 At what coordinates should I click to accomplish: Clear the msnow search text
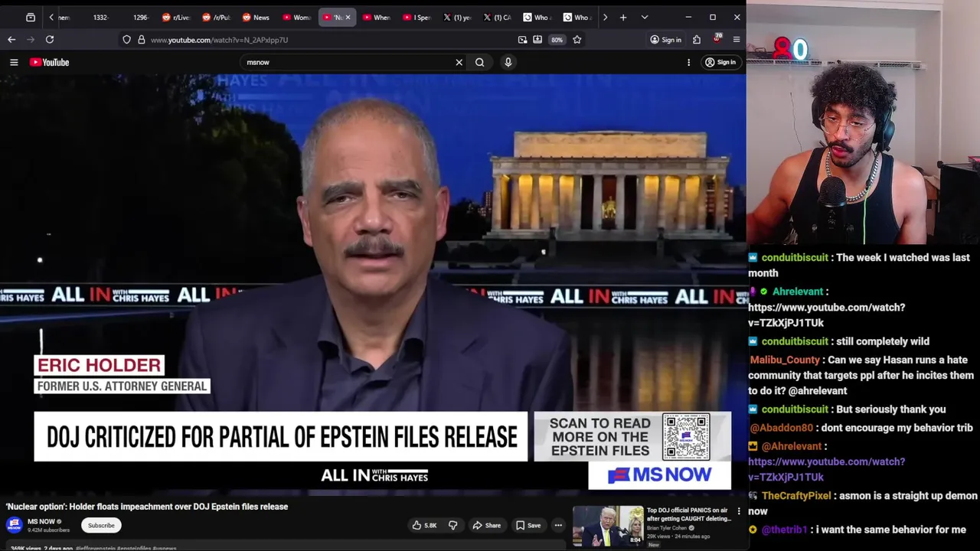tap(459, 62)
